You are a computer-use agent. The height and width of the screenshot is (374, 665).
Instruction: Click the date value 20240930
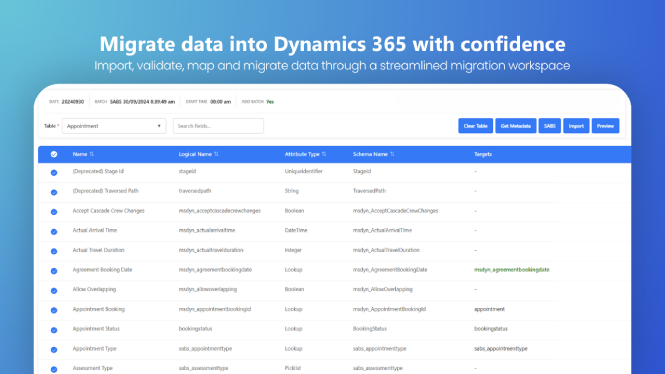tap(73, 102)
